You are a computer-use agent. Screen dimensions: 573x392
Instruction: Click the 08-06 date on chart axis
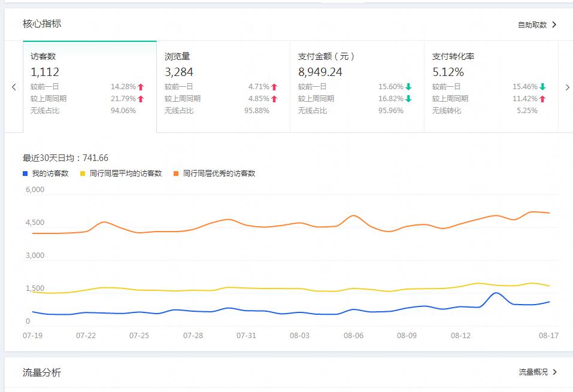point(354,336)
